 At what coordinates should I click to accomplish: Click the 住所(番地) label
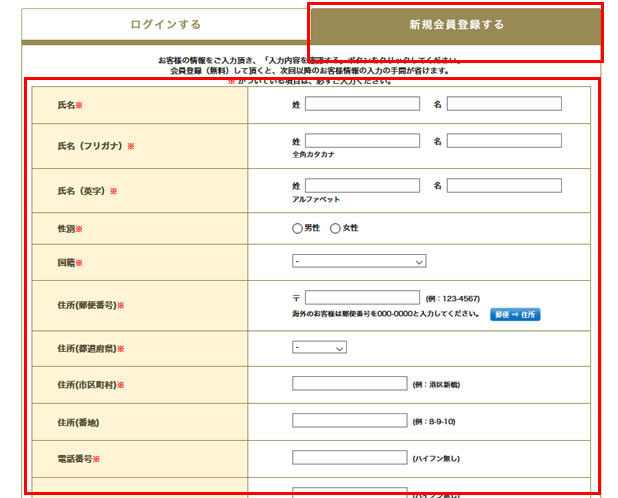click(x=78, y=423)
